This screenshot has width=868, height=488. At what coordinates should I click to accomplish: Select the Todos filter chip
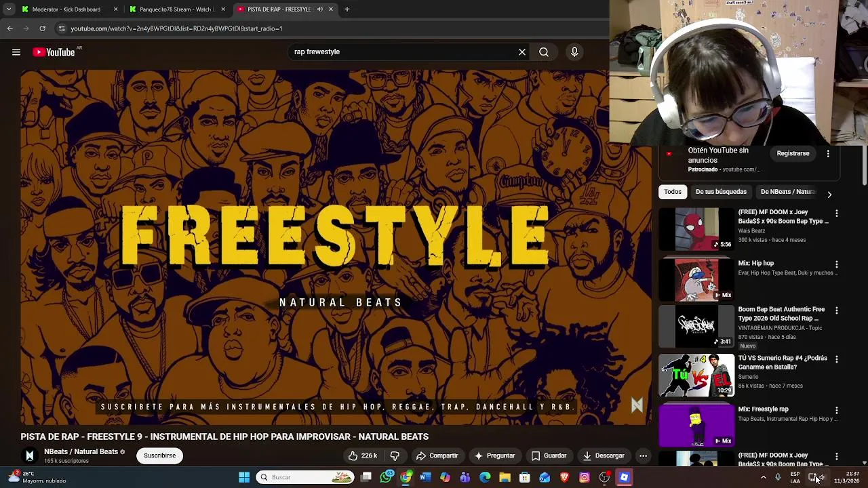click(x=673, y=192)
